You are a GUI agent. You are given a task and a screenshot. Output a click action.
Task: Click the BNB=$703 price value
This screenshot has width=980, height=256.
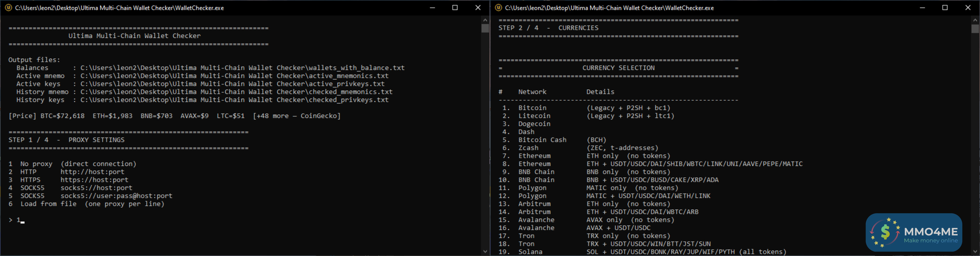[x=156, y=116]
